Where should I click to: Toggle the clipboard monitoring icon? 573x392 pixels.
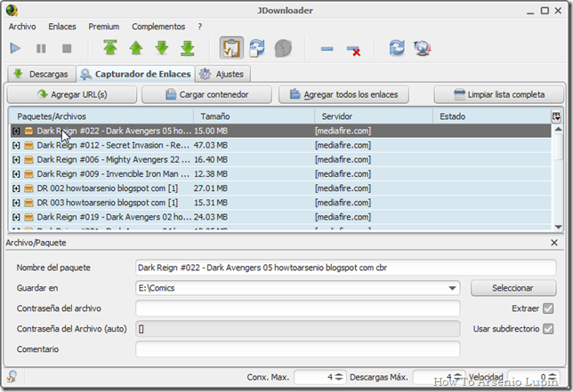click(x=231, y=48)
